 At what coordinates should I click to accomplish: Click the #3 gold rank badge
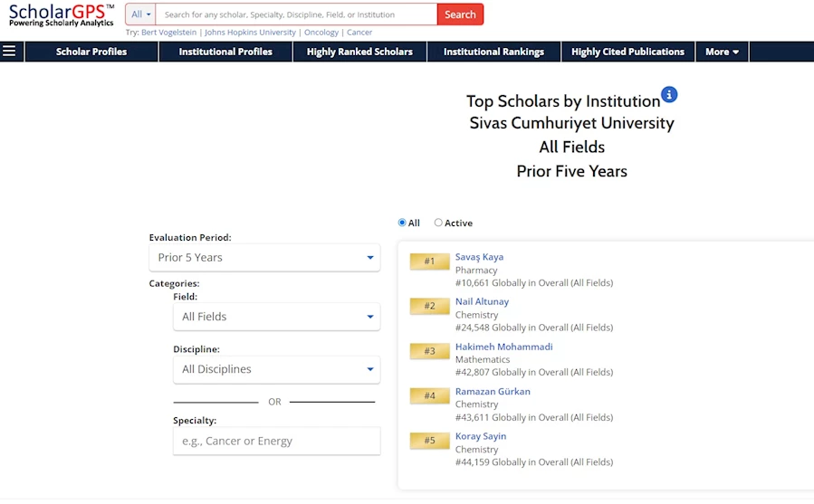[x=429, y=351]
